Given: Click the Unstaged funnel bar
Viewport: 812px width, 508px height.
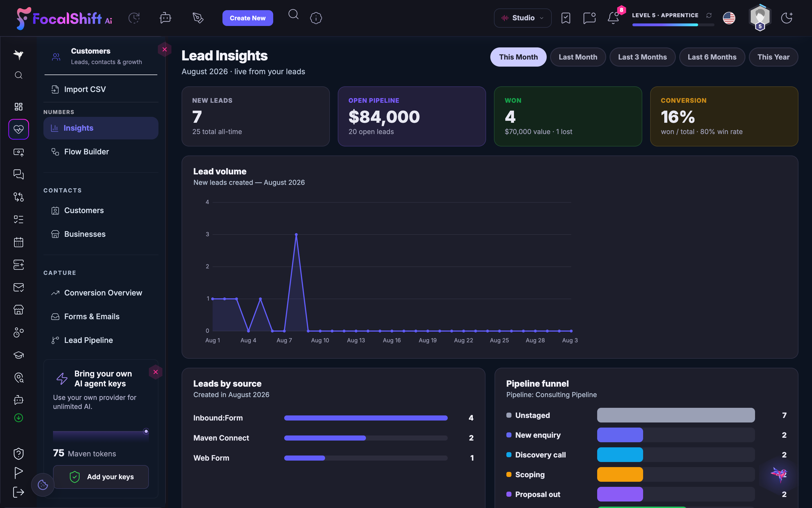Looking at the screenshot, I should 676,415.
